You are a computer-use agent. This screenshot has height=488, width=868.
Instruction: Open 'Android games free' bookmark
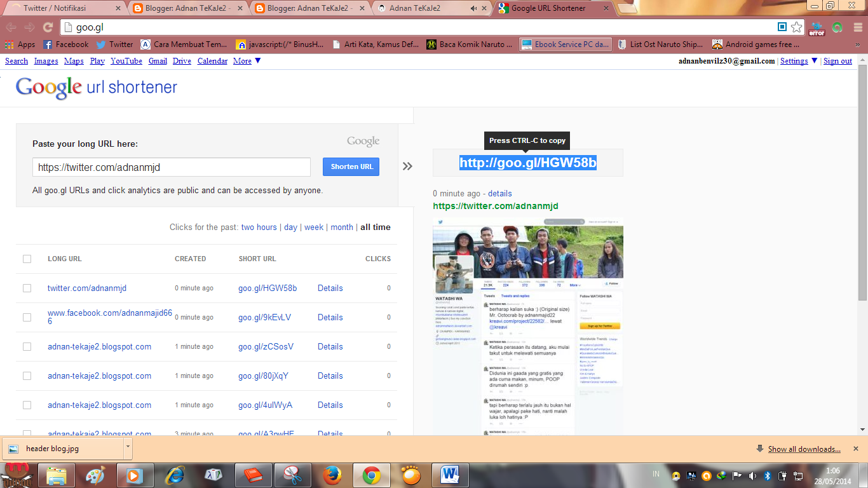point(756,44)
